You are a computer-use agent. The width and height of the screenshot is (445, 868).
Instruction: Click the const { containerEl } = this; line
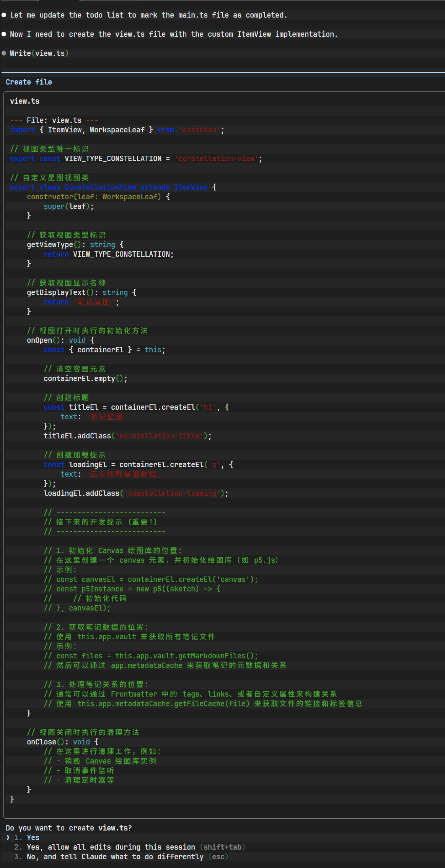[104, 350]
